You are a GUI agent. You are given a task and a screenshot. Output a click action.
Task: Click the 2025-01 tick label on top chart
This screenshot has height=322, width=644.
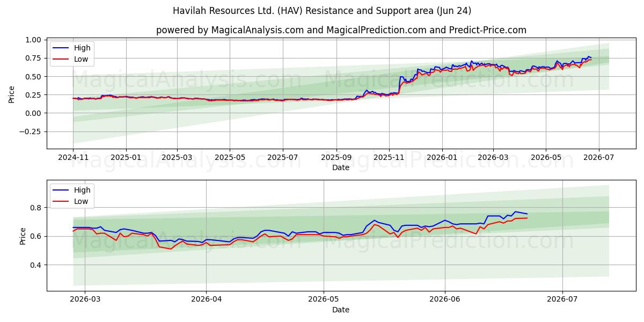(x=126, y=158)
